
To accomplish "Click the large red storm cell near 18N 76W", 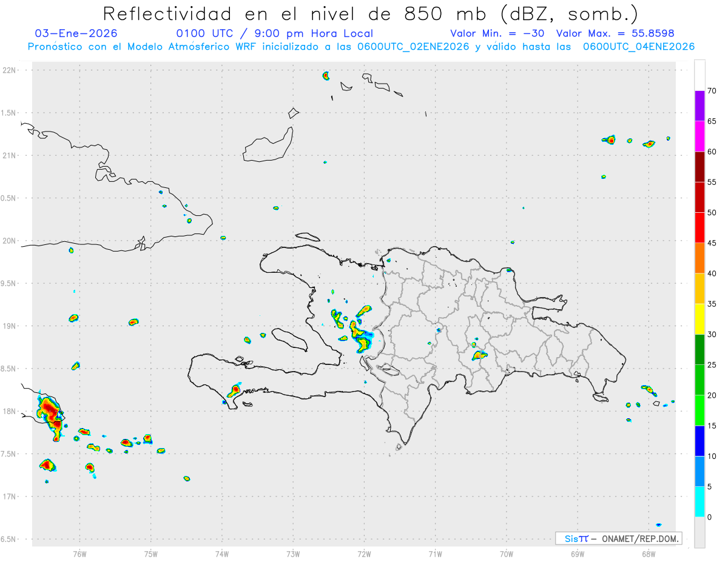I will click(51, 415).
